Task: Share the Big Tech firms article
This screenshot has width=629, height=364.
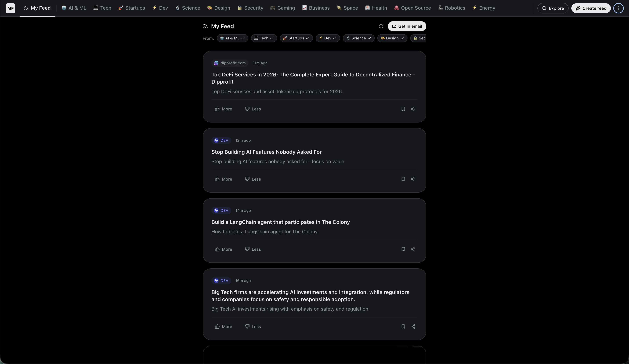Action: pos(413,327)
